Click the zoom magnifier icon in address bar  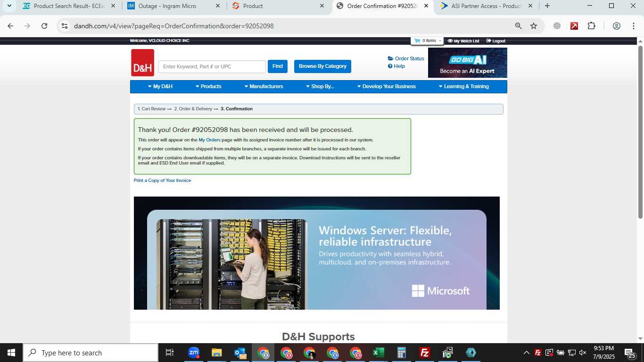(518, 26)
